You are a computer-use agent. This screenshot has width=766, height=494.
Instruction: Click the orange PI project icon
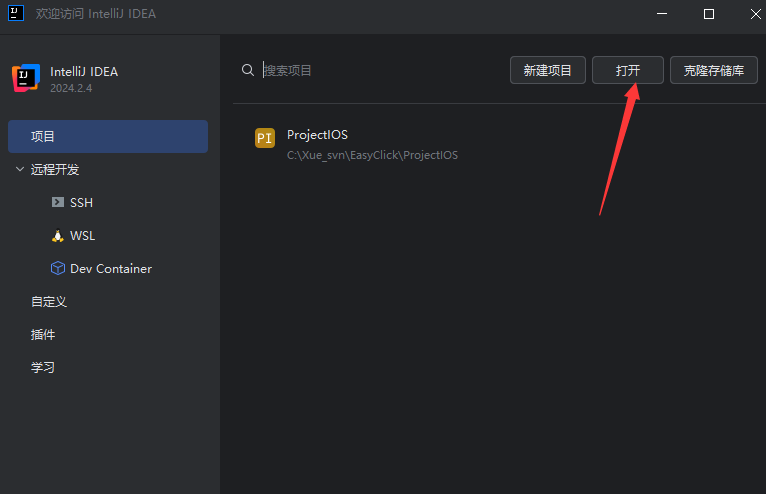(264, 138)
